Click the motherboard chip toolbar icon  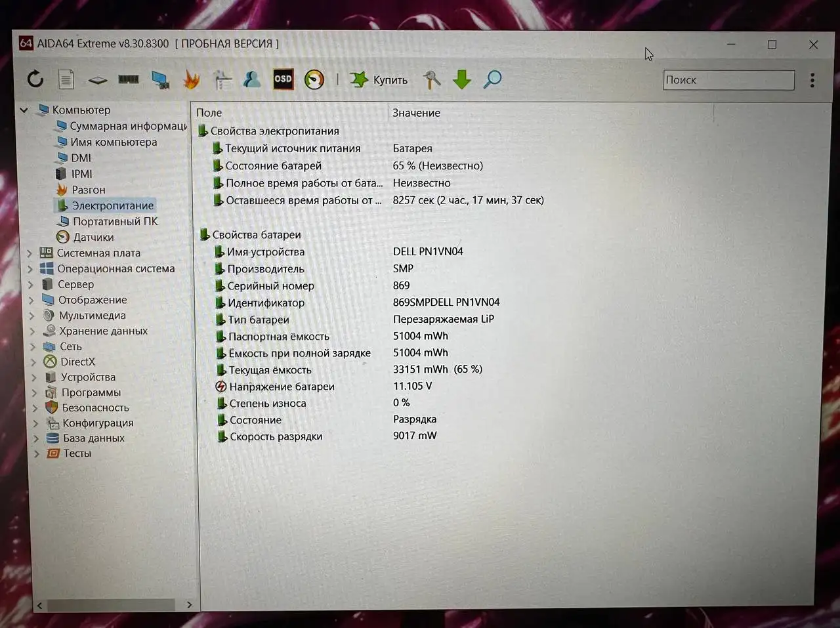click(x=98, y=80)
